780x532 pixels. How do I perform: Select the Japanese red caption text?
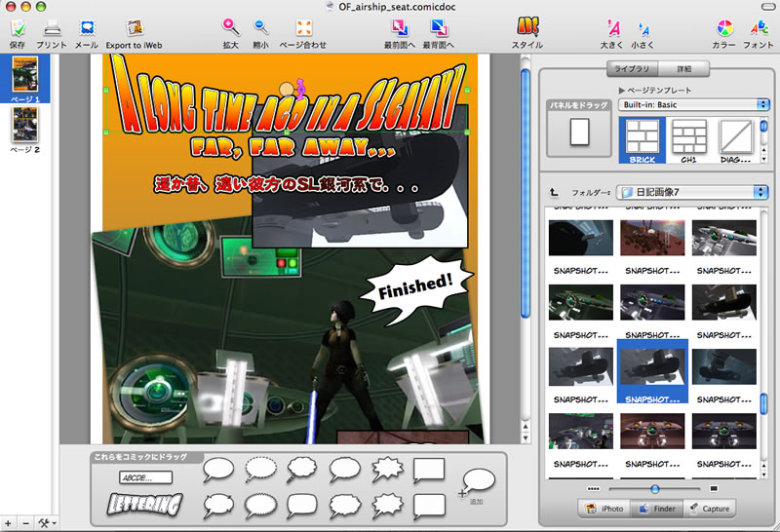tap(286, 185)
